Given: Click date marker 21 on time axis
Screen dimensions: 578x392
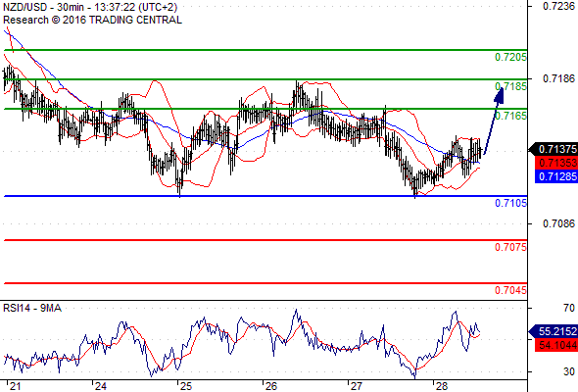Looking at the screenshot, I should click(x=15, y=386).
